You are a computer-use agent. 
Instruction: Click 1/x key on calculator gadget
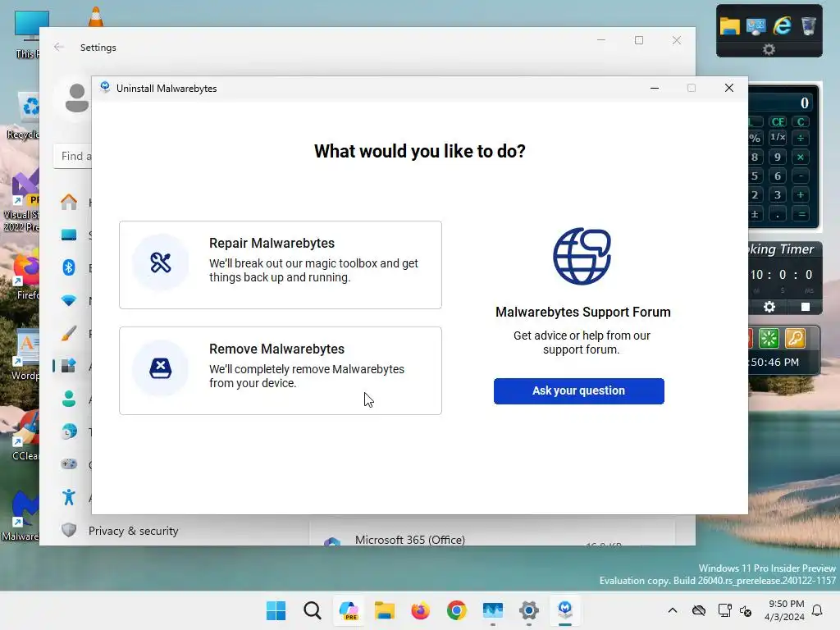pos(778,137)
